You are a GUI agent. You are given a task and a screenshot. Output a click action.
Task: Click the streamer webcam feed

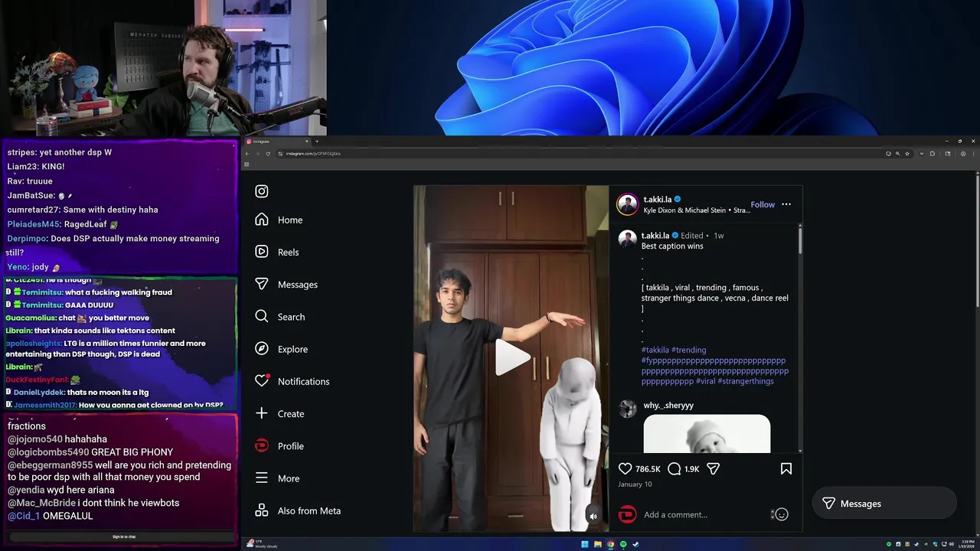pyautogui.click(x=163, y=68)
